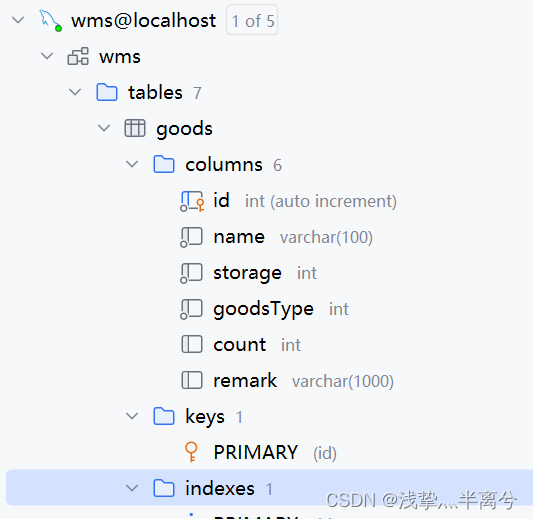Viewport: 533px width, 519px height.
Task: Click the wms@localhost connection label
Action: pos(143,20)
